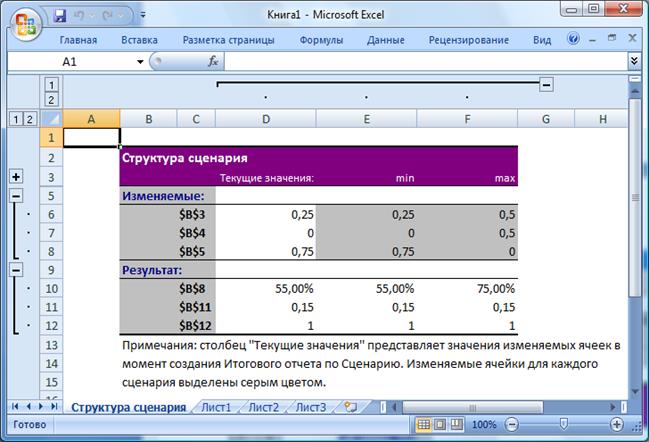This screenshot has width=649, height=442.
Task: Open the Формулы ribbon tab
Action: pos(321,40)
